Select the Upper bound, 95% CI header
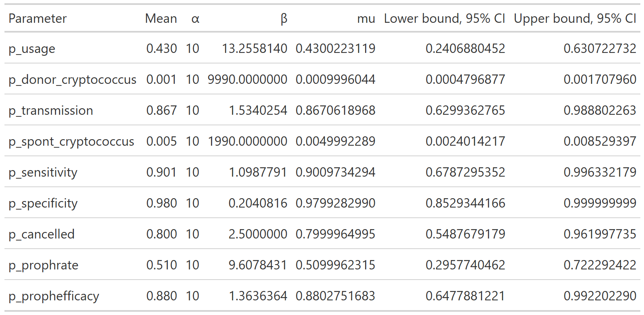The image size is (644, 315). click(575, 19)
